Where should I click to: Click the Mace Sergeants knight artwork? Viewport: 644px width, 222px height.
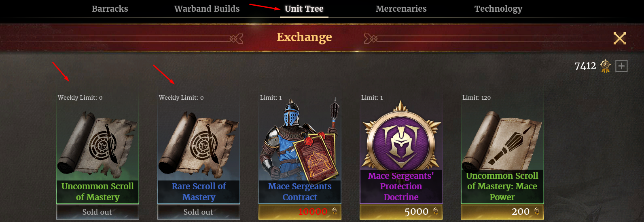300,139
